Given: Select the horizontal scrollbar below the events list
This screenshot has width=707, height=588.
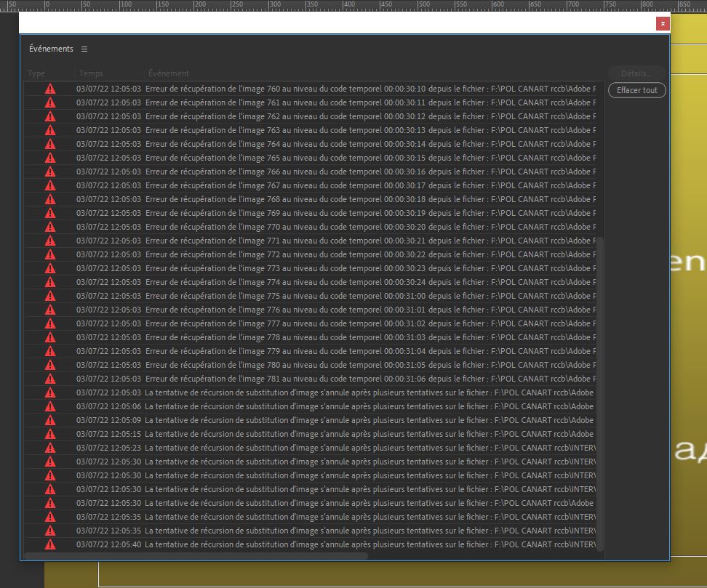Looking at the screenshot, I should click(196, 556).
